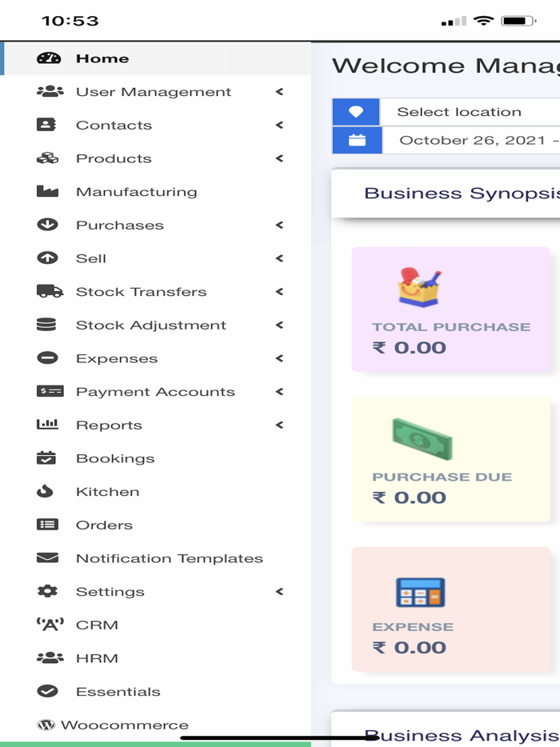Select the Kitchen flame icon
Image resolution: width=560 pixels, height=747 pixels.
click(48, 491)
